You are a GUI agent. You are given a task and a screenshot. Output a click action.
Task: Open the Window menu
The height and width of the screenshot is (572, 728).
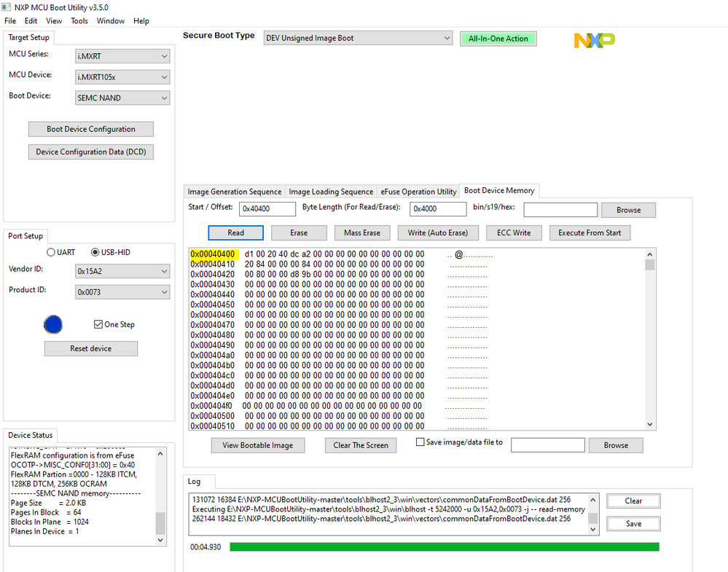pyautogui.click(x=111, y=21)
